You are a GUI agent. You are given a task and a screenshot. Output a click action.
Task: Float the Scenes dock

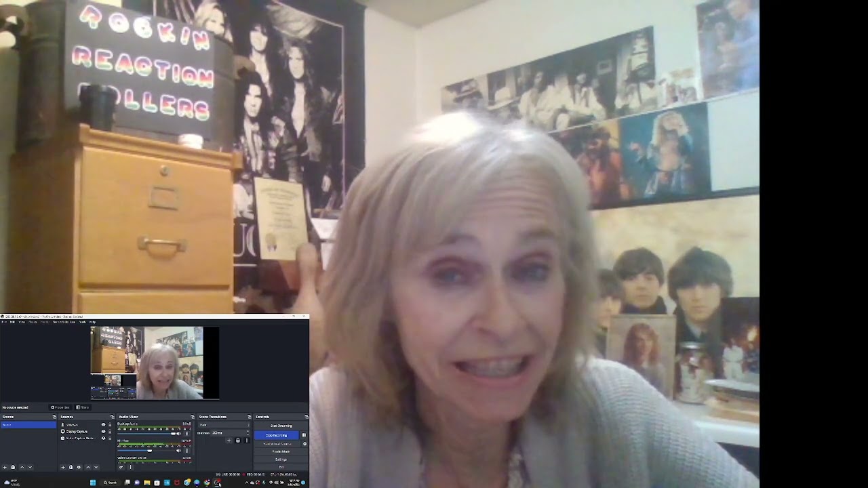coord(54,417)
